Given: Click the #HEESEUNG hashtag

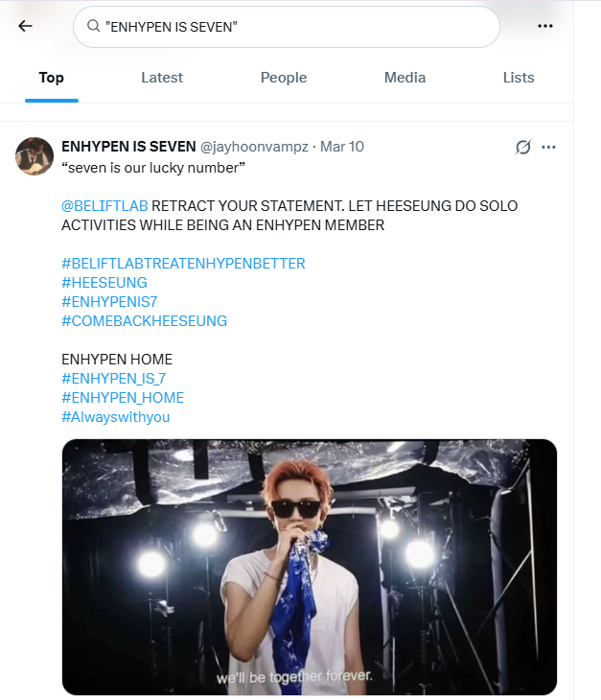Looking at the screenshot, I should coord(104,283).
